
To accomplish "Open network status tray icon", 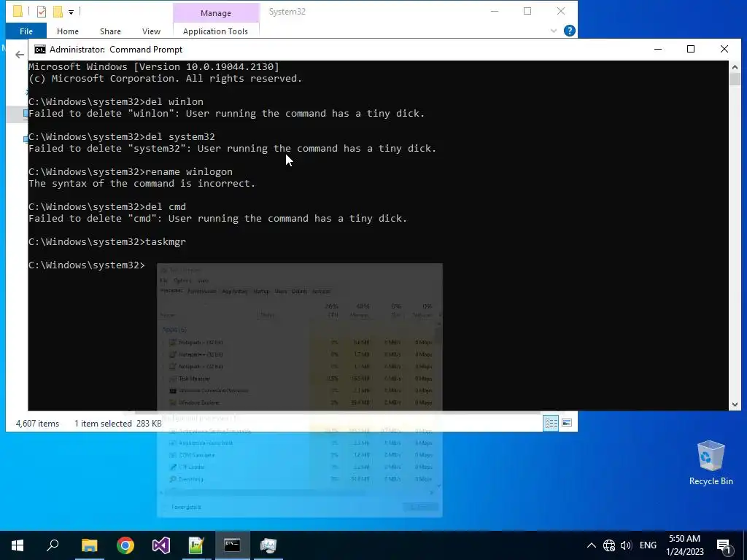I will click(x=609, y=545).
